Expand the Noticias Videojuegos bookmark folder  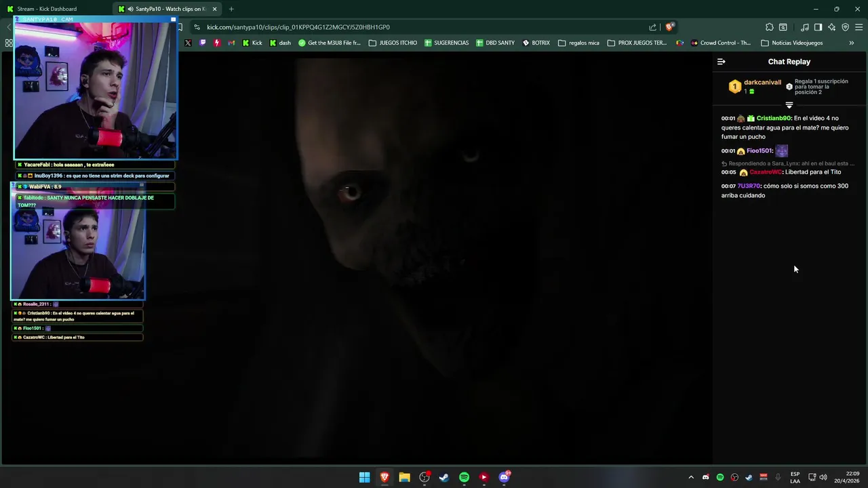pos(792,43)
